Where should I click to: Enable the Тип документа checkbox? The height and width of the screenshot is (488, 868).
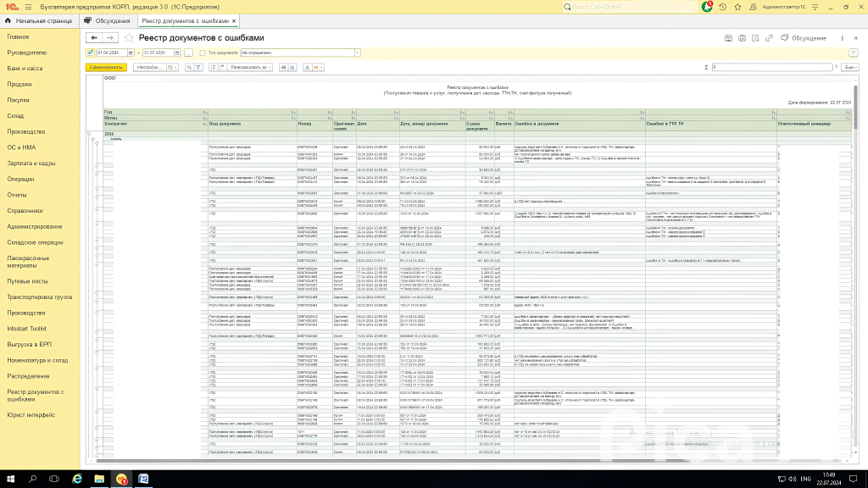click(x=202, y=53)
